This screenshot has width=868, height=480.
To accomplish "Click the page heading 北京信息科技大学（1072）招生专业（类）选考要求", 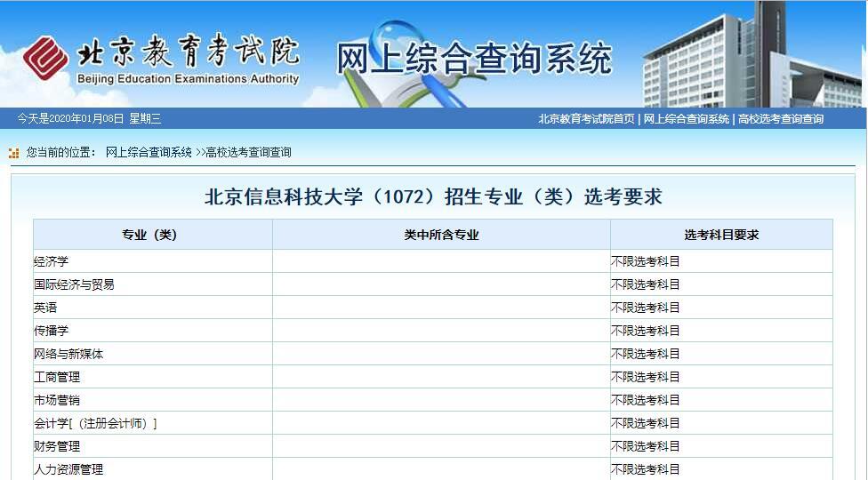I will point(433,196).
